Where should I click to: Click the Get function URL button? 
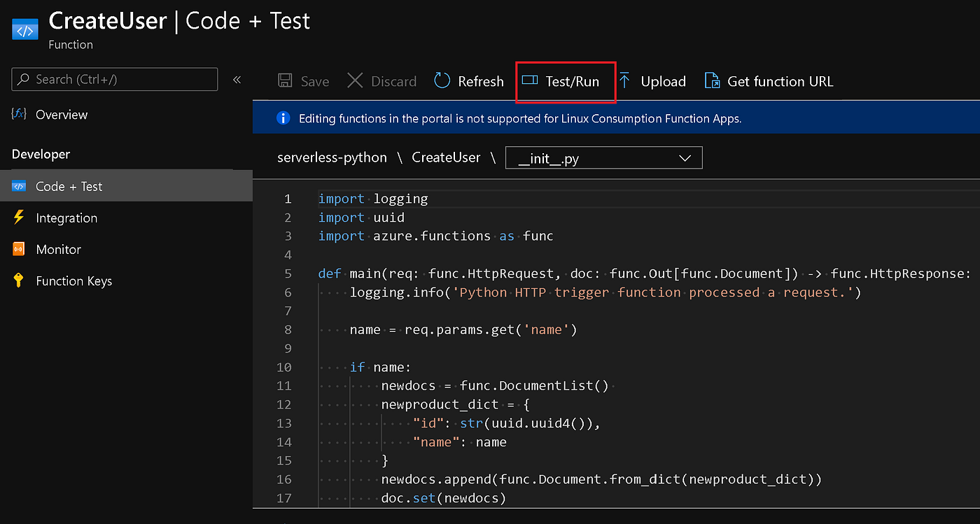coord(780,82)
